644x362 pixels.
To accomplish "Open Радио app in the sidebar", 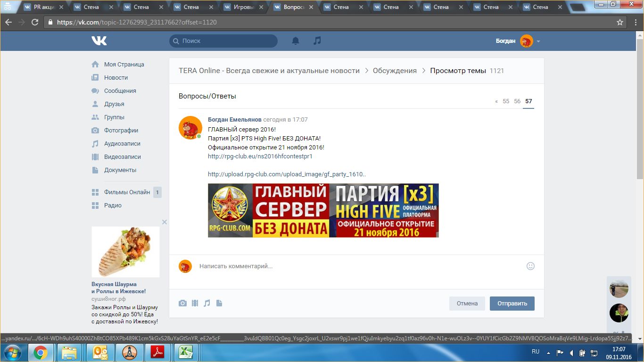I will tap(113, 206).
